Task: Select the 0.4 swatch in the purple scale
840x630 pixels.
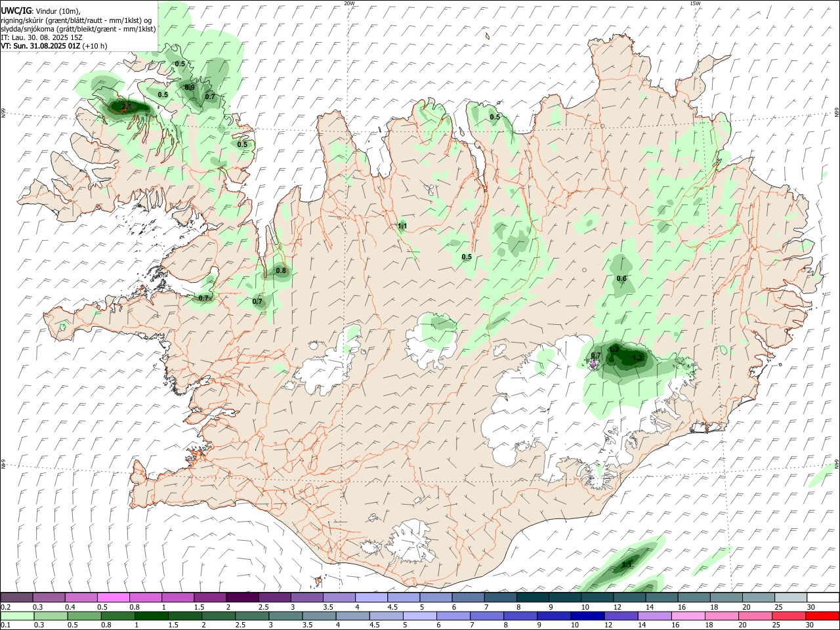Action: coord(81,597)
